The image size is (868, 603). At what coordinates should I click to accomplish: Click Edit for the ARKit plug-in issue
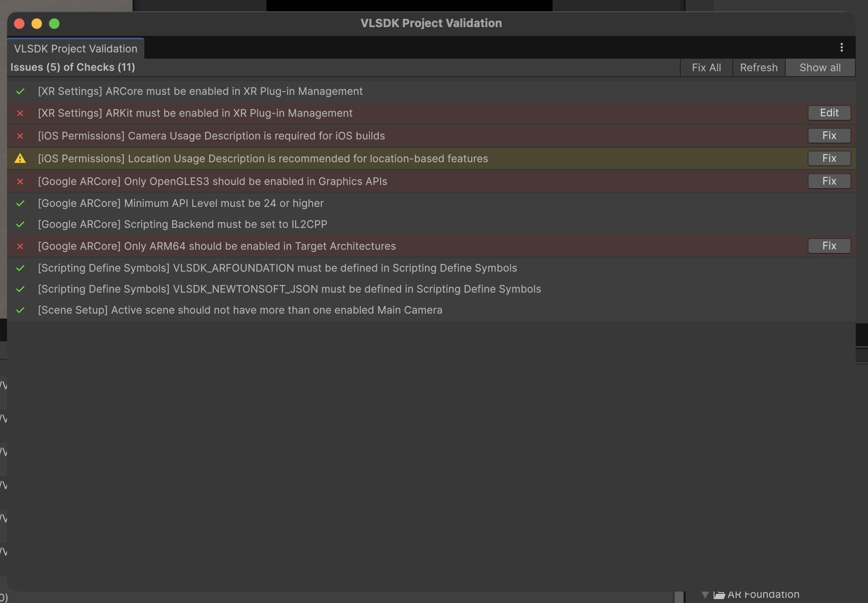[x=829, y=113]
